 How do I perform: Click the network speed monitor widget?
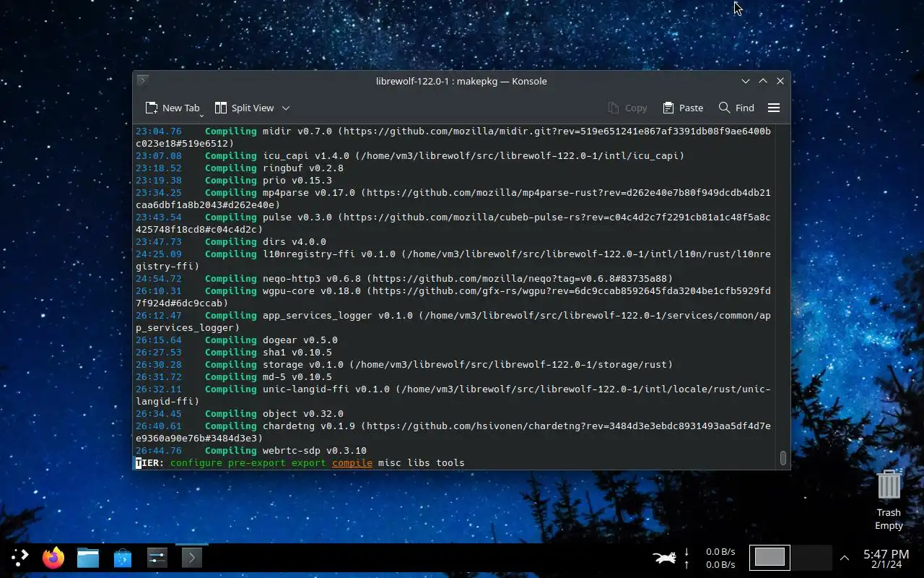(710, 558)
